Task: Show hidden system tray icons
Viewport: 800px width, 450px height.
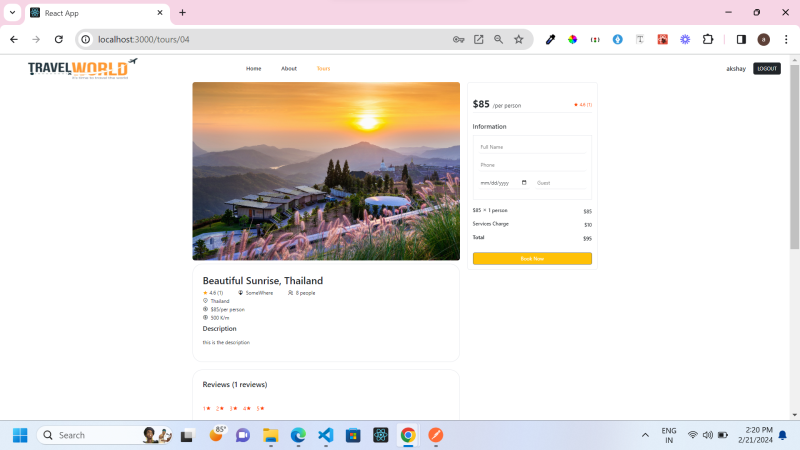Action: tap(645, 435)
